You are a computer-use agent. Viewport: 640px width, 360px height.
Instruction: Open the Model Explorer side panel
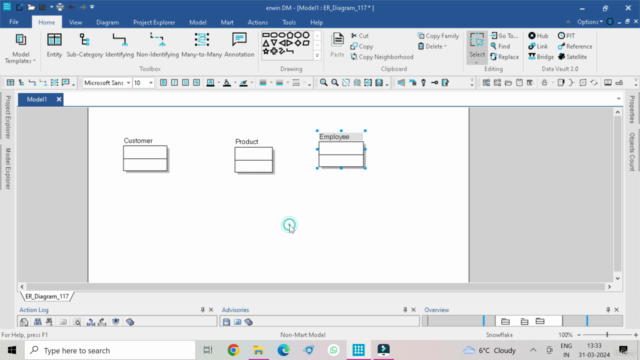point(8,168)
